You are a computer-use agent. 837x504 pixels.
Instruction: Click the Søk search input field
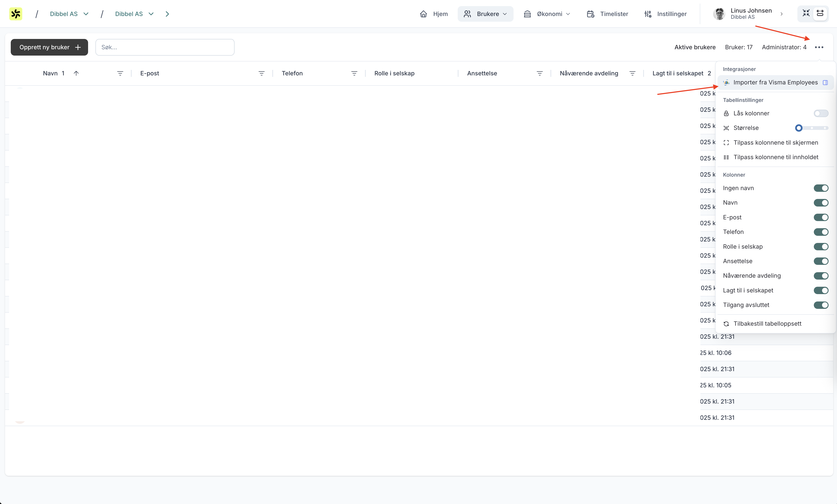pyautogui.click(x=165, y=47)
